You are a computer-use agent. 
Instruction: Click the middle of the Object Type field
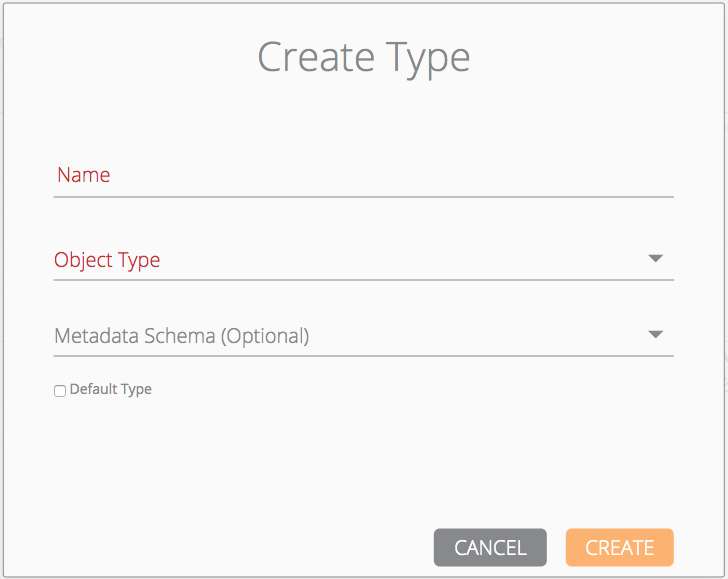click(x=363, y=260)
